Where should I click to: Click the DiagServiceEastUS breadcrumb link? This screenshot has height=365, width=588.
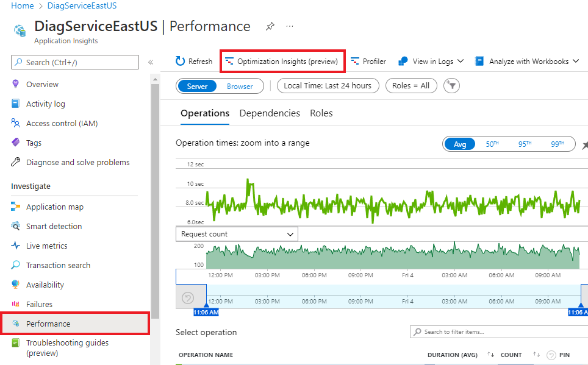coord(82,5)
